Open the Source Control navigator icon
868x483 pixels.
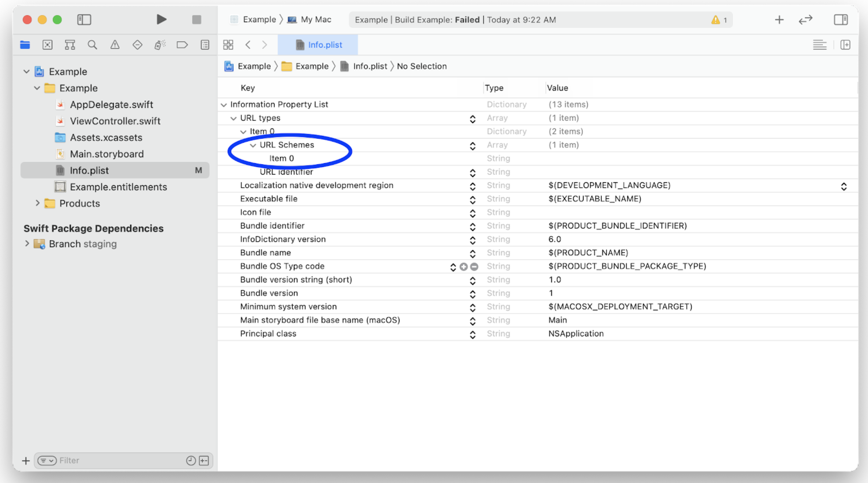tap(47, 45)
